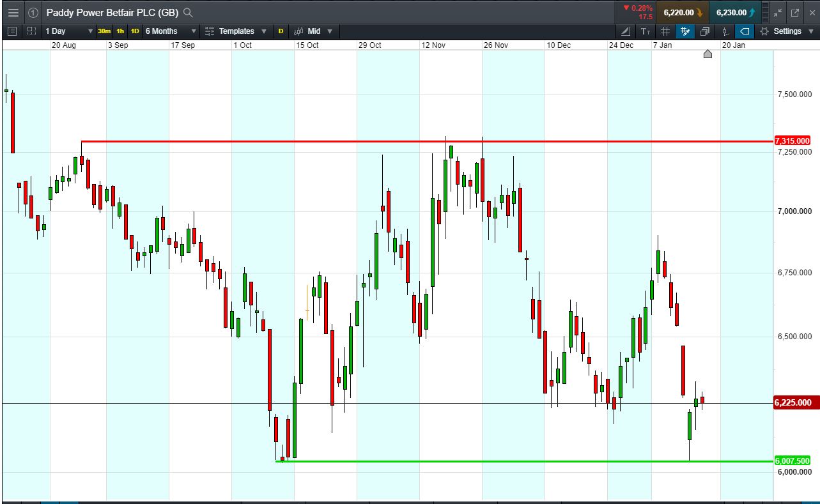Expand the 6 Months range dropdown
820x504 pixels.
(194, 31)
